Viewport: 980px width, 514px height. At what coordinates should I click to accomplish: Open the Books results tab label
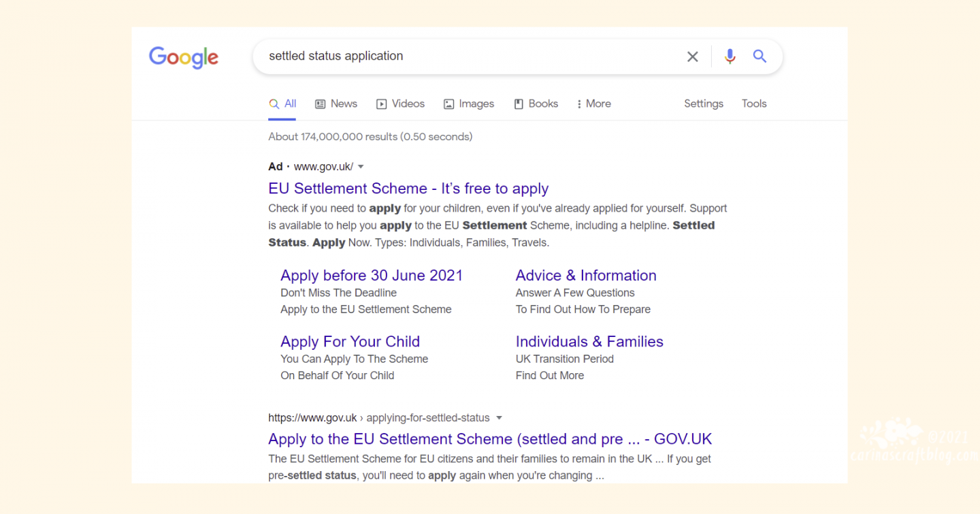click(x=543, y=104)
